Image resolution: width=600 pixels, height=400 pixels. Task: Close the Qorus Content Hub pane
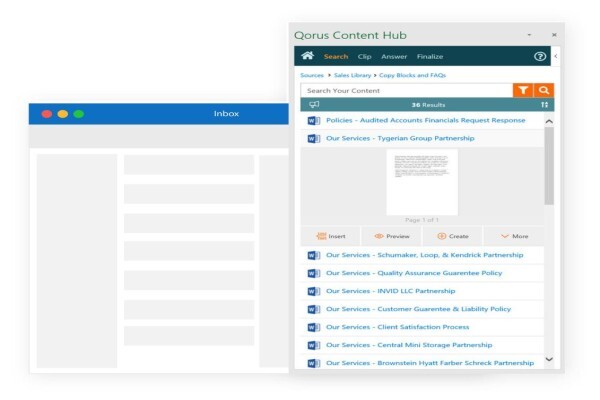click(x=554, y=35)
